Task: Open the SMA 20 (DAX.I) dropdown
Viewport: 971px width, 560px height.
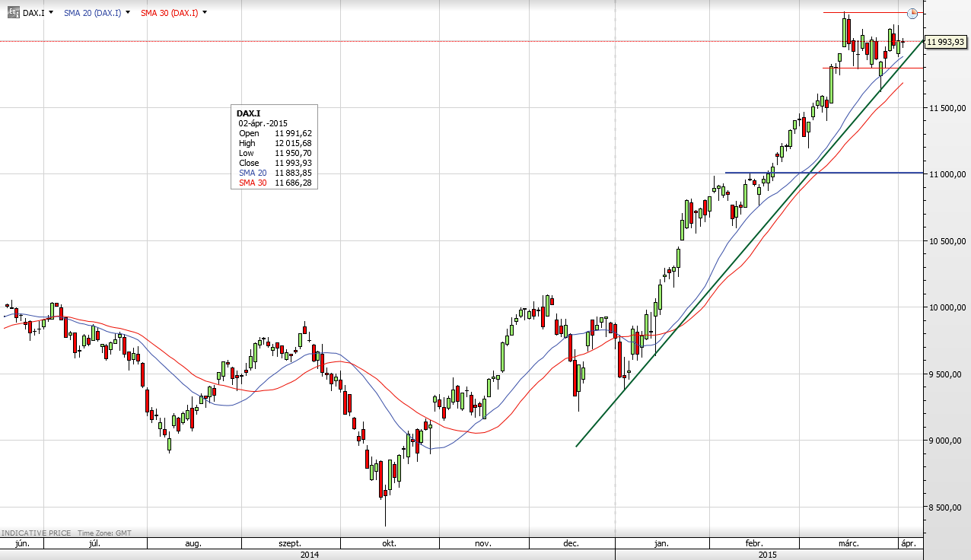Action: pos(127,13)
